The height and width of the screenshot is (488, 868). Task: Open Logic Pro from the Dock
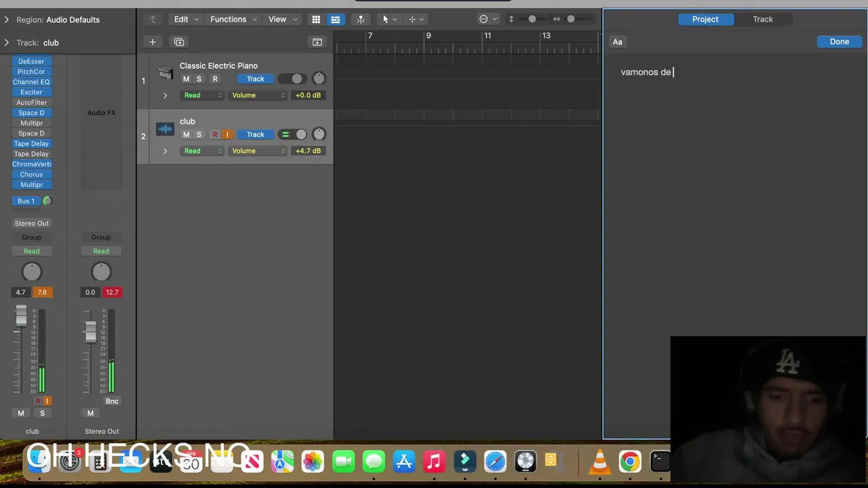click(526, 462)
